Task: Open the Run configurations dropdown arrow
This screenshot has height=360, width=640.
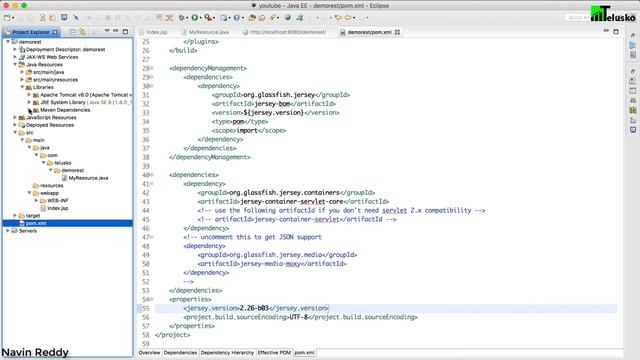Action: pos(201,18)
